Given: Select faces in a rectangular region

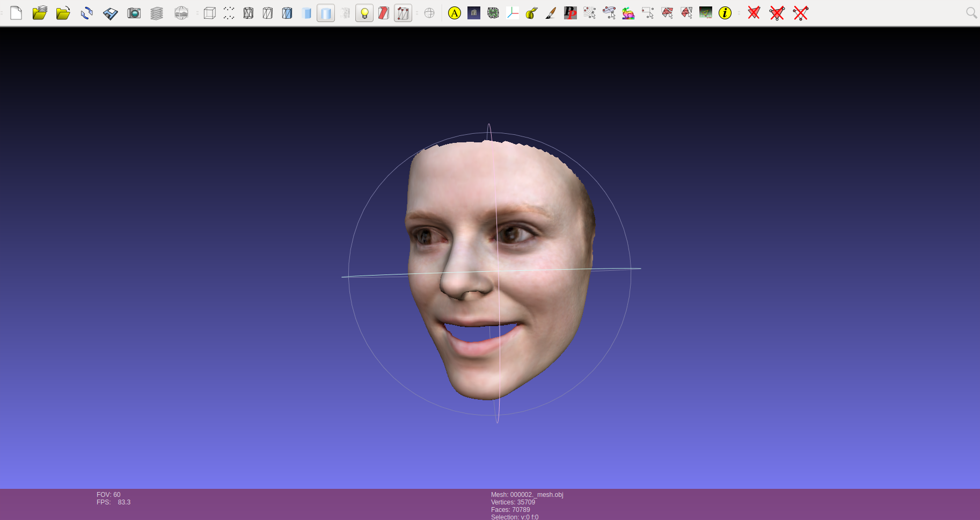Looking at the screenshot, I should click(x=667, y=13).
